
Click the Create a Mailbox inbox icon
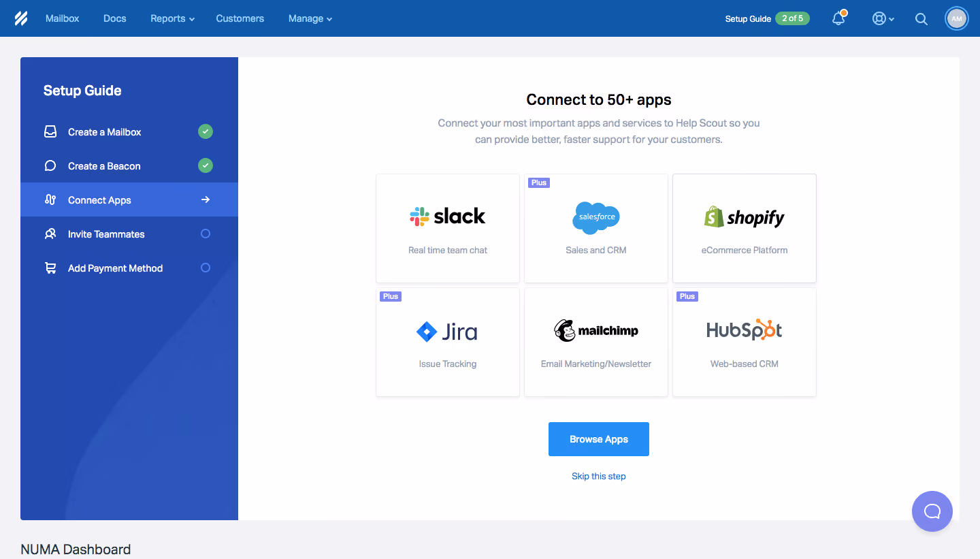(x=50, y=132)
